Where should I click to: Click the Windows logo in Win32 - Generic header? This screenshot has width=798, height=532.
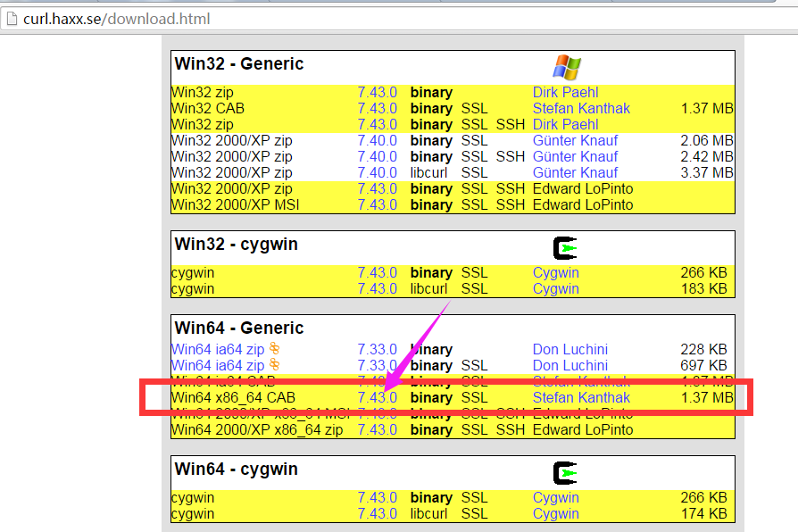coord(567,67)
